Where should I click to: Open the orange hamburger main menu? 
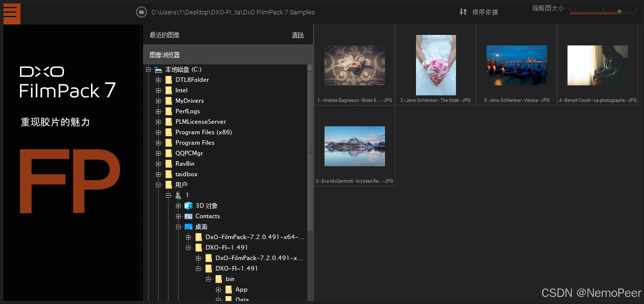tap(11, 13)
